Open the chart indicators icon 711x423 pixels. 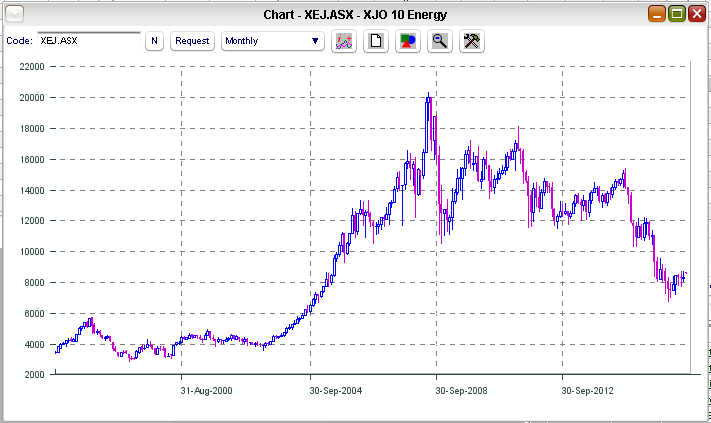pyautogui.click(x=344, y=41)
